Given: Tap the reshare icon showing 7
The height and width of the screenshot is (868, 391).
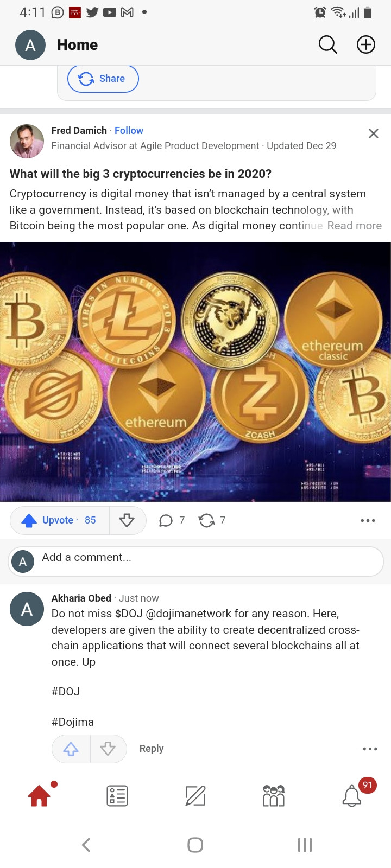Looking at the screenshot, I should point(212,521).
